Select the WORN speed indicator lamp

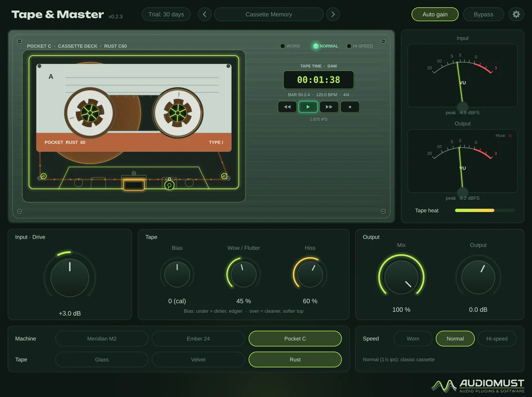[x=282, y=46]
